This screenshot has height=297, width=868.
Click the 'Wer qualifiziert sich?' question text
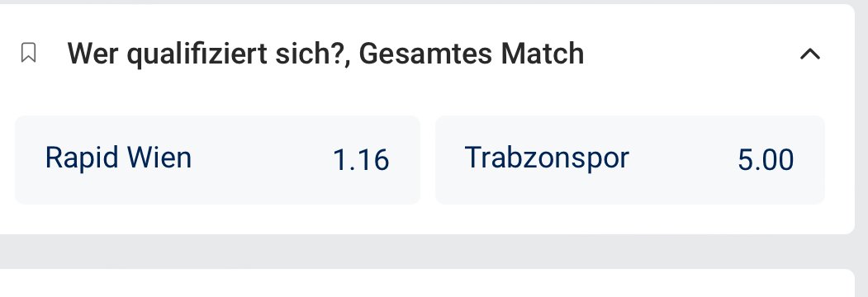click(208, 54)
